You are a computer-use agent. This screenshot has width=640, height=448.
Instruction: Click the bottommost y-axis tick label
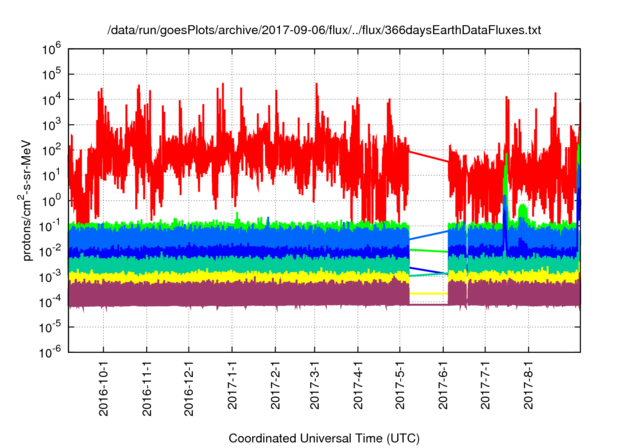coord(54,351)
